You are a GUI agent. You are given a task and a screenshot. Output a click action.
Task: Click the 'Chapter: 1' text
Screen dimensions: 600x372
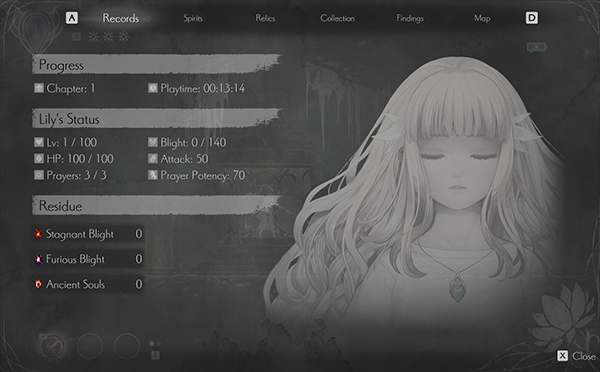click(x=70, y=88)
